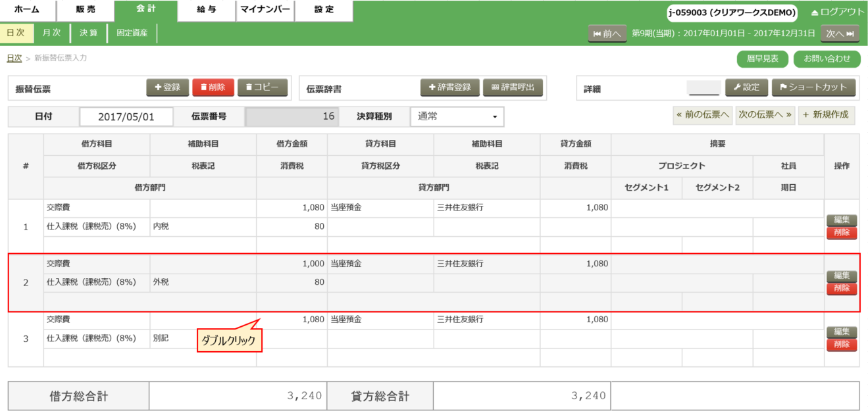The image size is (868, 413).
Task: Select the 日次 submenu
Action: point(16,33)
